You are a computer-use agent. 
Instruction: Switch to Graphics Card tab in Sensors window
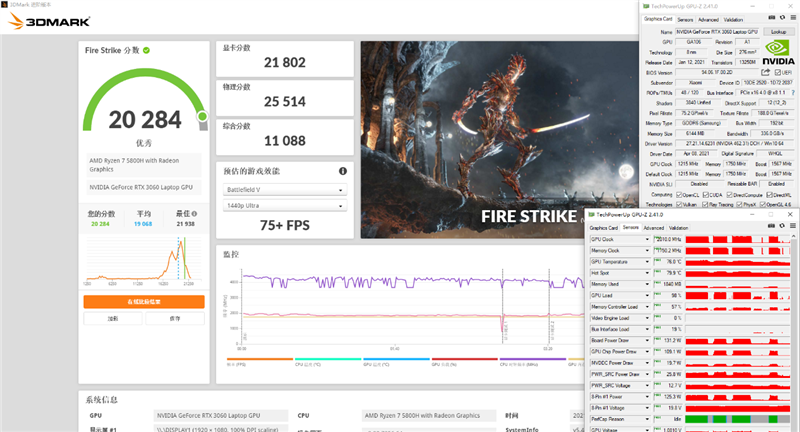pos(604,227)
